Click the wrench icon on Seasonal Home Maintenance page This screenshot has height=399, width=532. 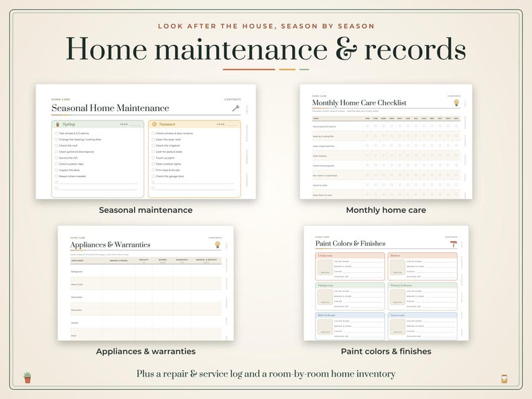[x=236, y=108]
